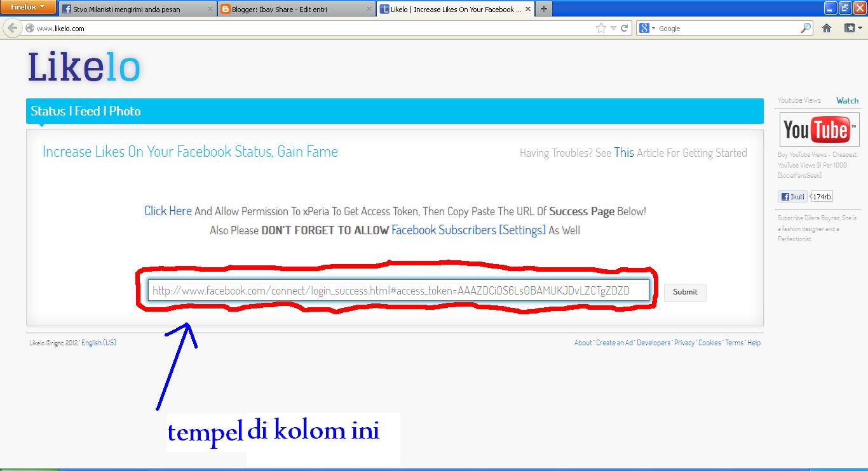Image resolution: width=868 pixels, height=471 pixels.
Task: Go back with the browser back arrow
Action: click(x=12, y=28)
